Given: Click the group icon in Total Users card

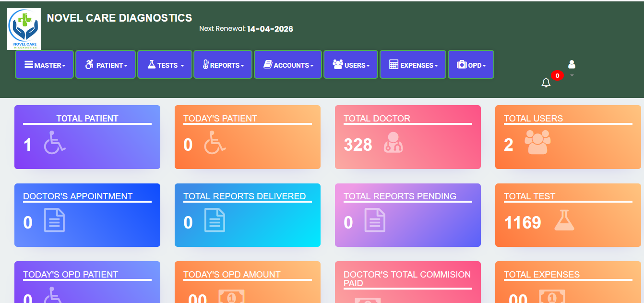Looking at the screenshot, I should pyautogui.click(x=537, y=143).
